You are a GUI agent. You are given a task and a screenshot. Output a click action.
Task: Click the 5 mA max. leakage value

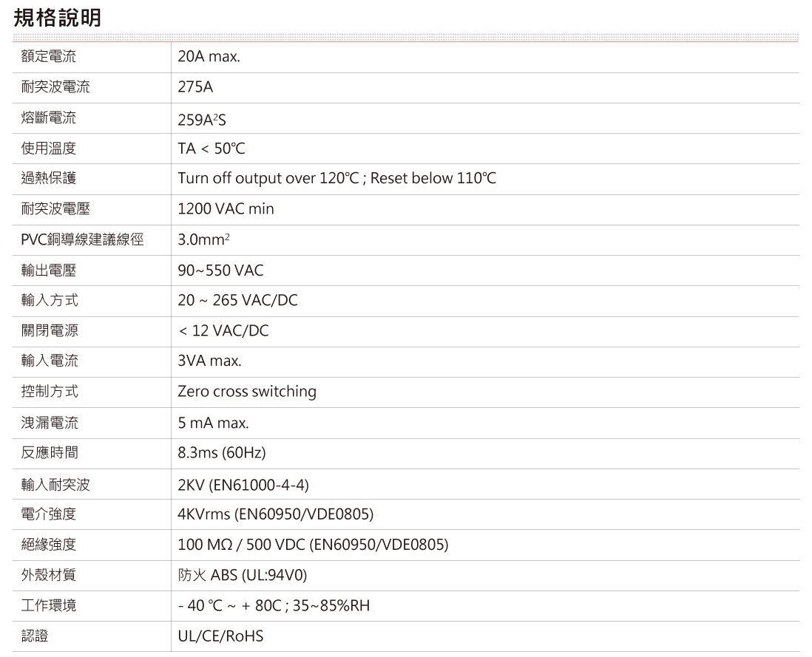(x=213, y=423)
